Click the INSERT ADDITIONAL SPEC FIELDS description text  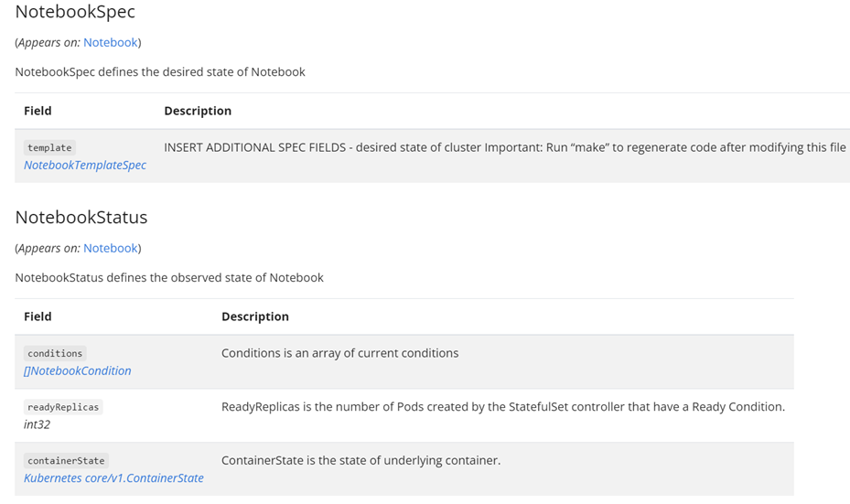click(504, 146)
